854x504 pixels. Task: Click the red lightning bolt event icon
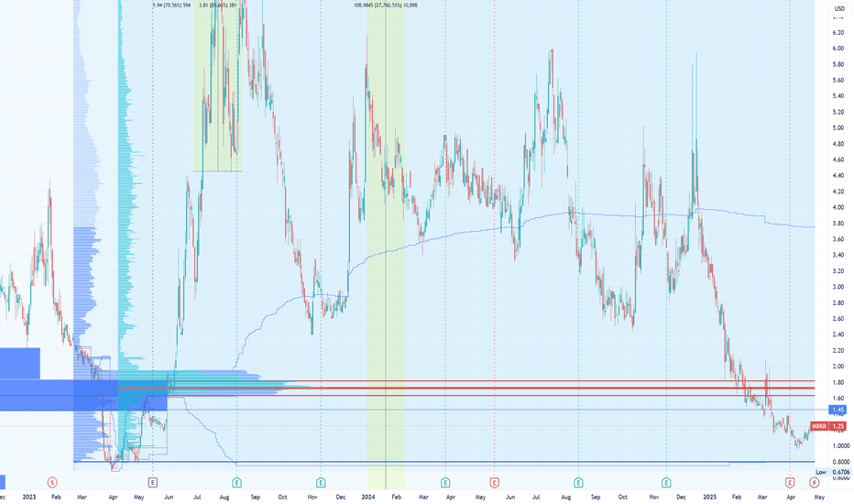815,482
